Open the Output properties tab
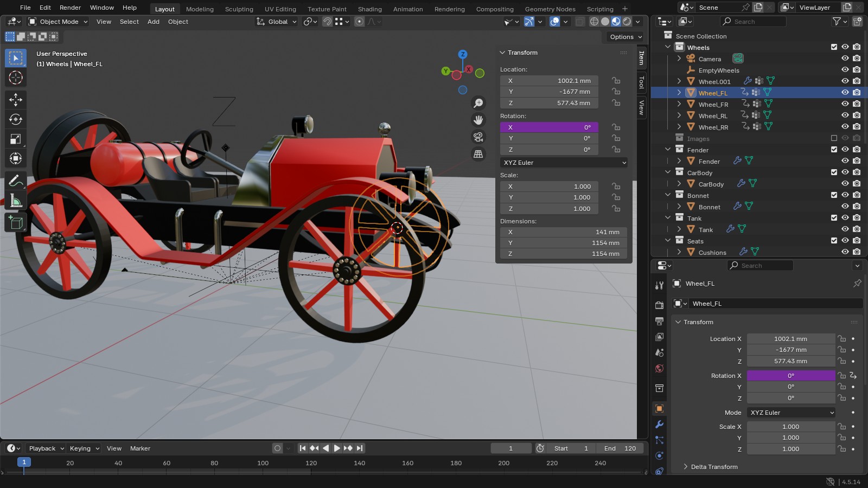 659,321
